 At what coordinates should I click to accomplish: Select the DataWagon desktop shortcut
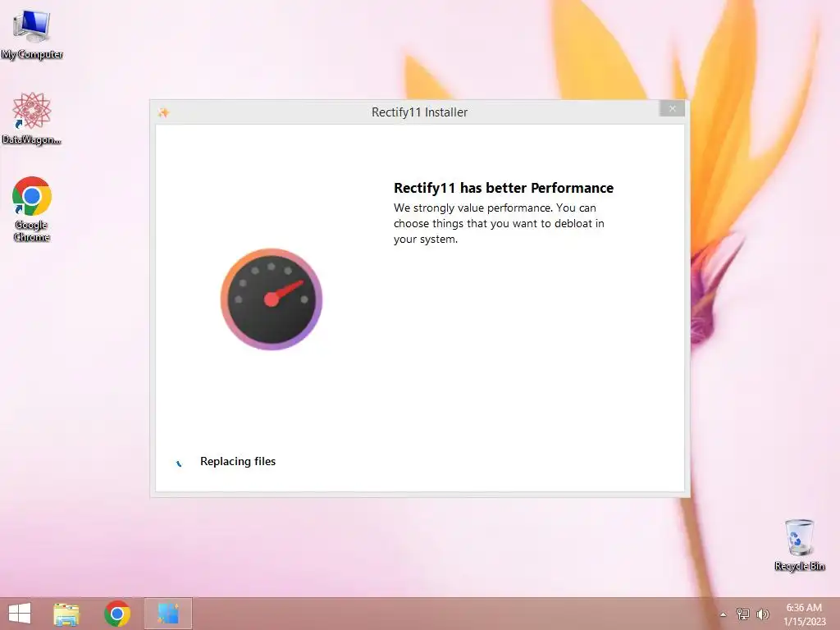click(32, 118)
